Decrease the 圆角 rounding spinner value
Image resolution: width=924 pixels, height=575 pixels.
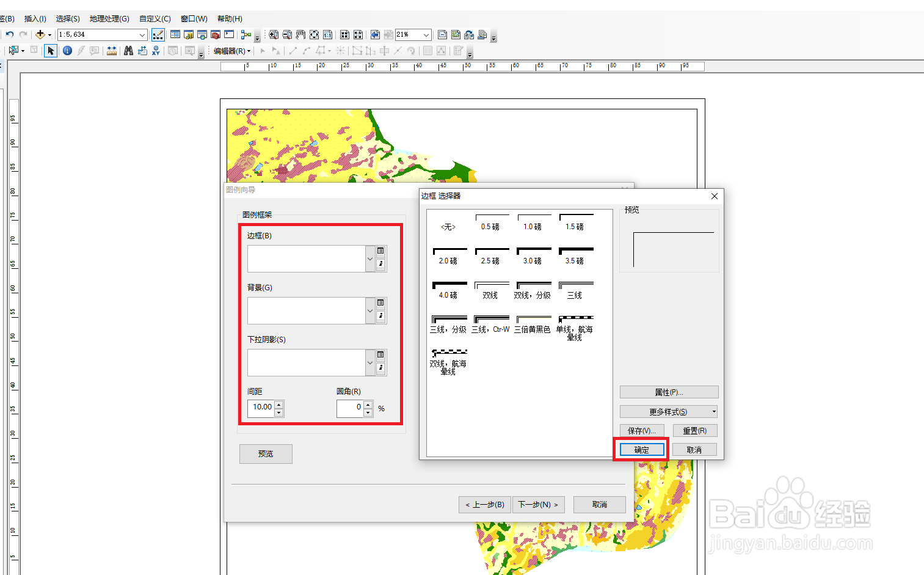pyautogui.click(x=368, y=413)
